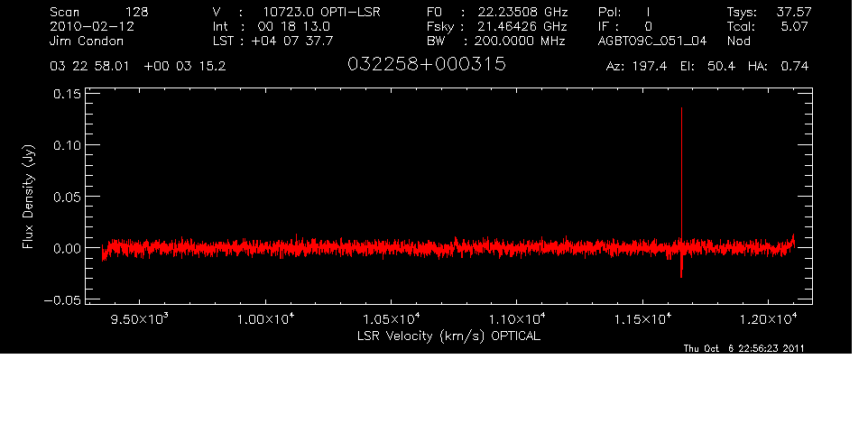
Task: Click hour angle value 0.74
Action: pyautogui.click(x=794, y=67)
